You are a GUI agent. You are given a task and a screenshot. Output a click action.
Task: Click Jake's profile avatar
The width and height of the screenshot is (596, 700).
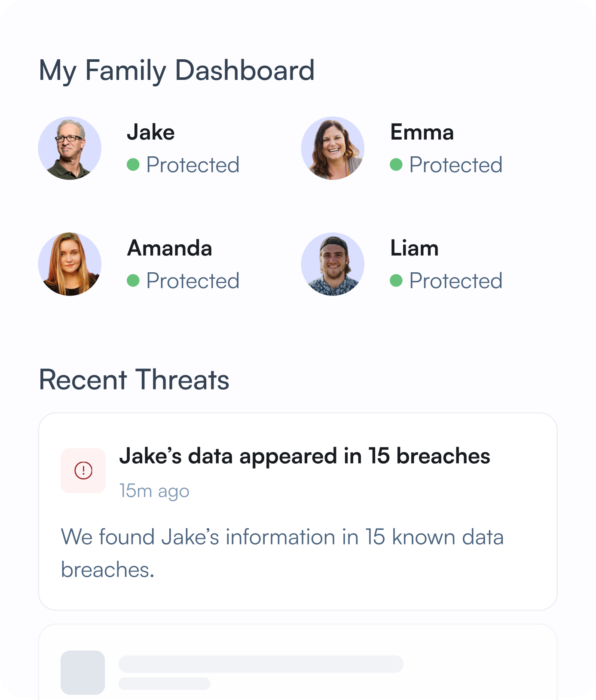coord(70,148)
